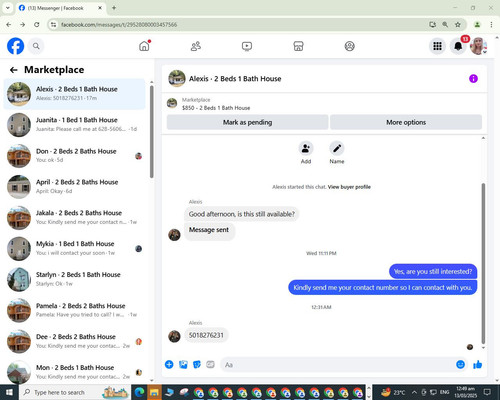
Task: Click the back arrow beside Marketplace
Action: click(x=14, y=70)
